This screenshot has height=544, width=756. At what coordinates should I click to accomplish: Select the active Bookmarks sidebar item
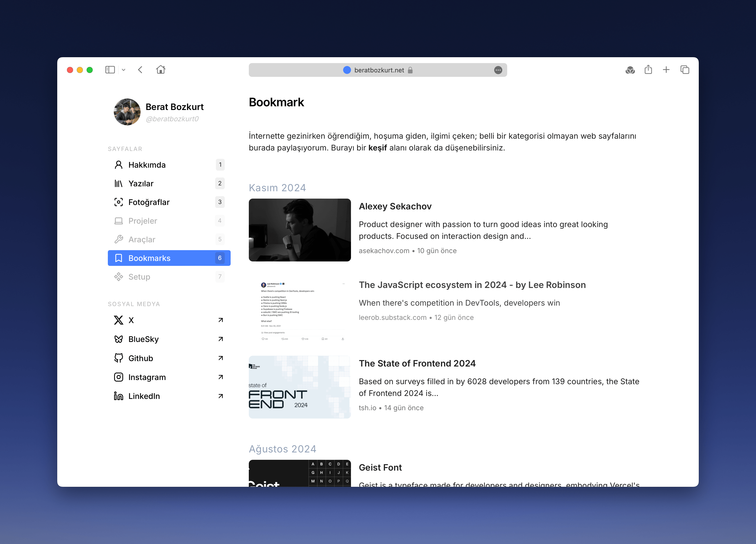(149, 258)
